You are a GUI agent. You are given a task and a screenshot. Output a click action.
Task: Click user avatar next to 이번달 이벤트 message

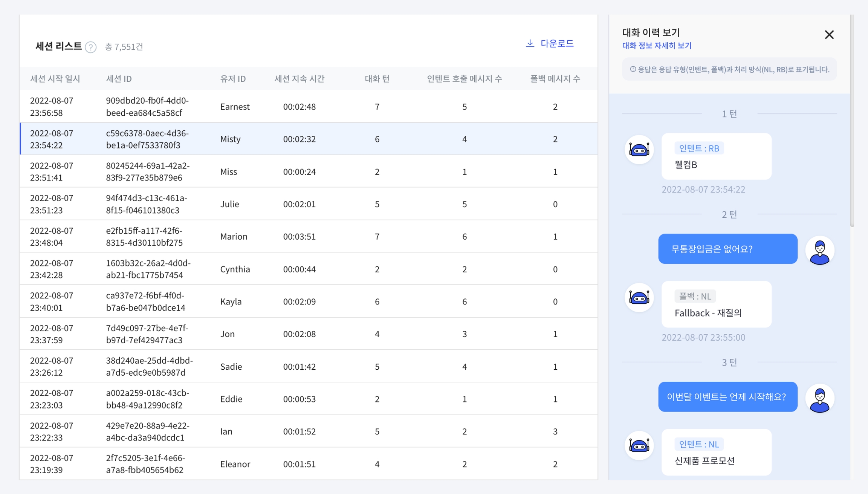pyautogui.click(x=819, y=398)
